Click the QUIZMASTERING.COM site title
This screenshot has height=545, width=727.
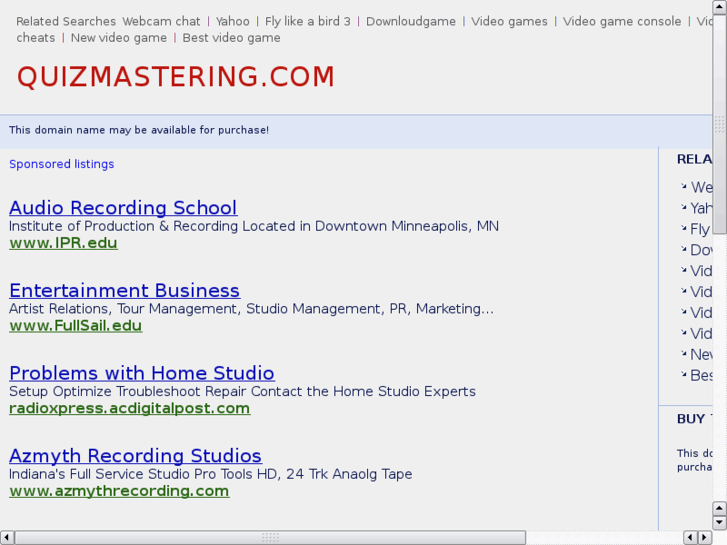(176, 77)
